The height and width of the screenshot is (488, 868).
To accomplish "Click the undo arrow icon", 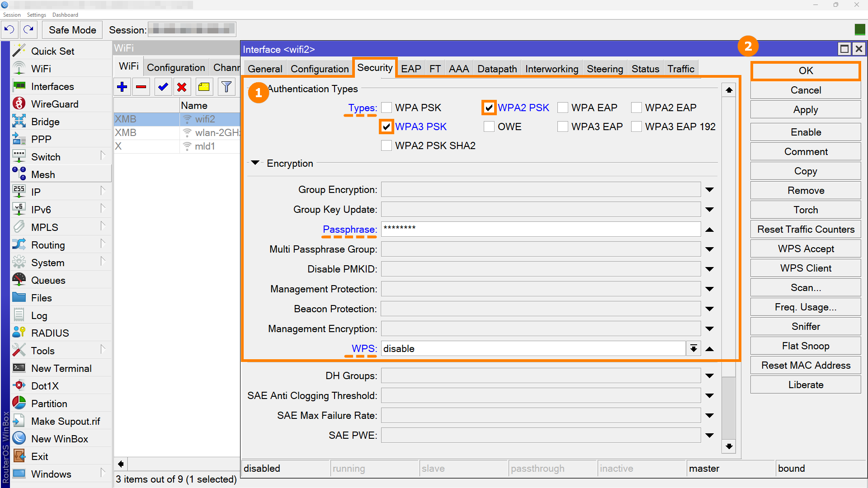I will [x=9, y=30].
